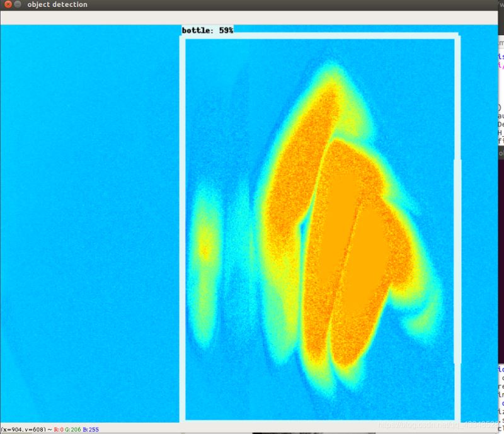The width and height of the screenshot is (504, 434).
Task: Click the green G:206 value in status bar
Action: tap(73, 430)
